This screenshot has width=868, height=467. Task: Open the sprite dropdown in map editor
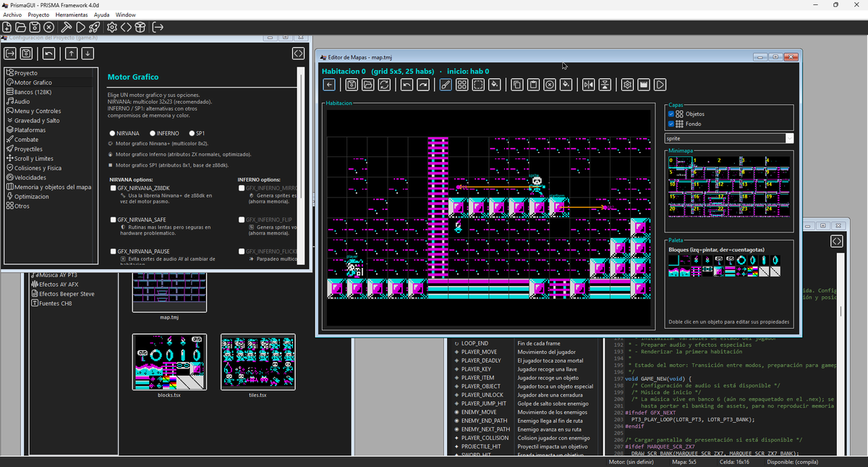729,138
